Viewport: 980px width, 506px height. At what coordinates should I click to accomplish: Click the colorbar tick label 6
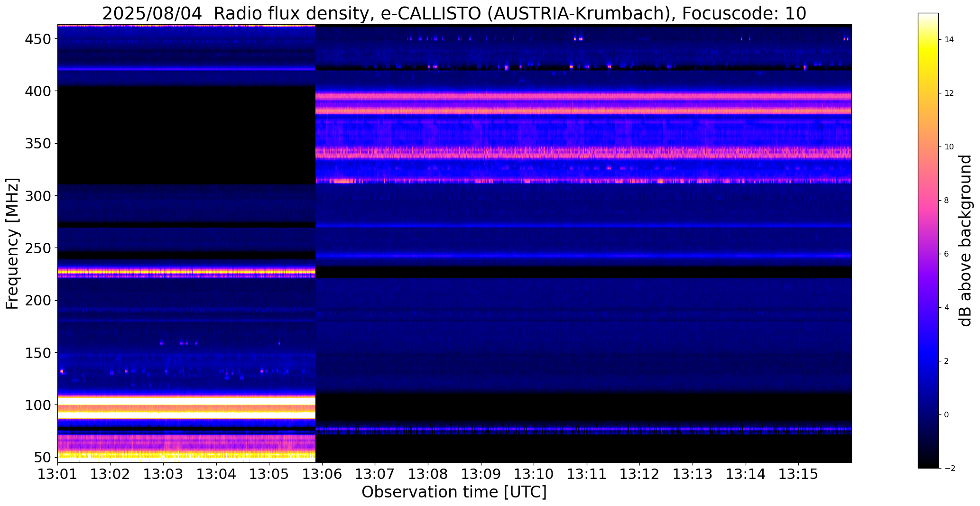947,254
